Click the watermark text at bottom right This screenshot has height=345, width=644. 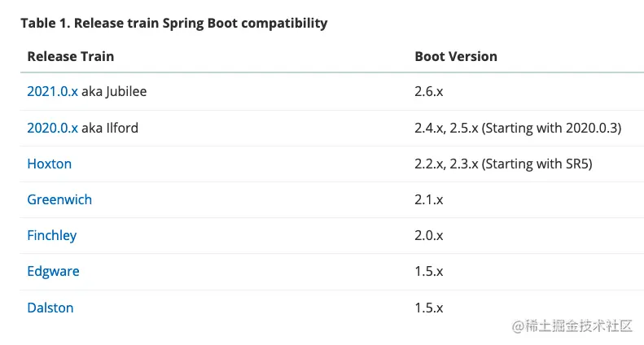click(572, 325)
